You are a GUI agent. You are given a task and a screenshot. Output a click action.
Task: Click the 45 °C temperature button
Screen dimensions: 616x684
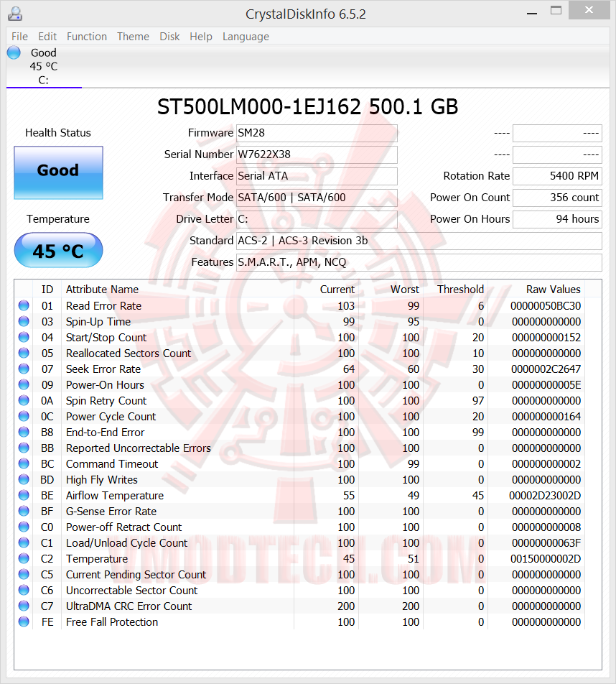58,250
